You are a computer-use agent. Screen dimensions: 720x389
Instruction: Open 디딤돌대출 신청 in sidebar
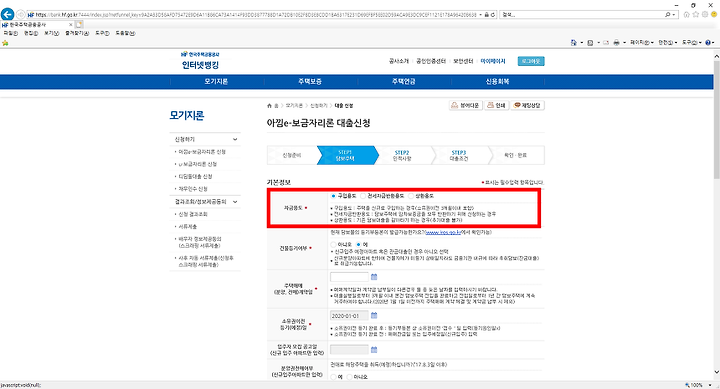click(x=196, y=176)
